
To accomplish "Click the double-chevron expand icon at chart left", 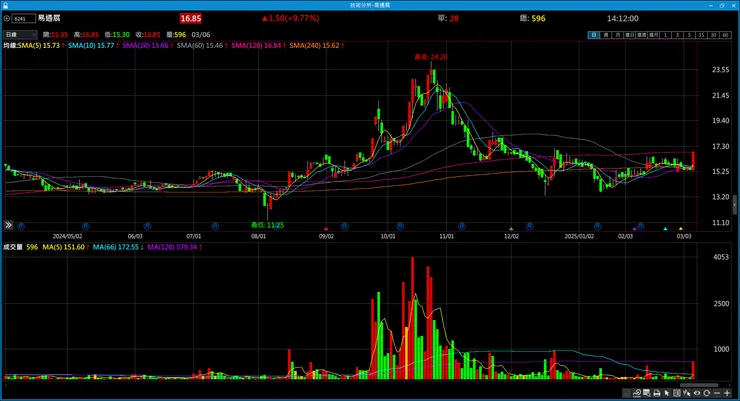I will point(8,225).
